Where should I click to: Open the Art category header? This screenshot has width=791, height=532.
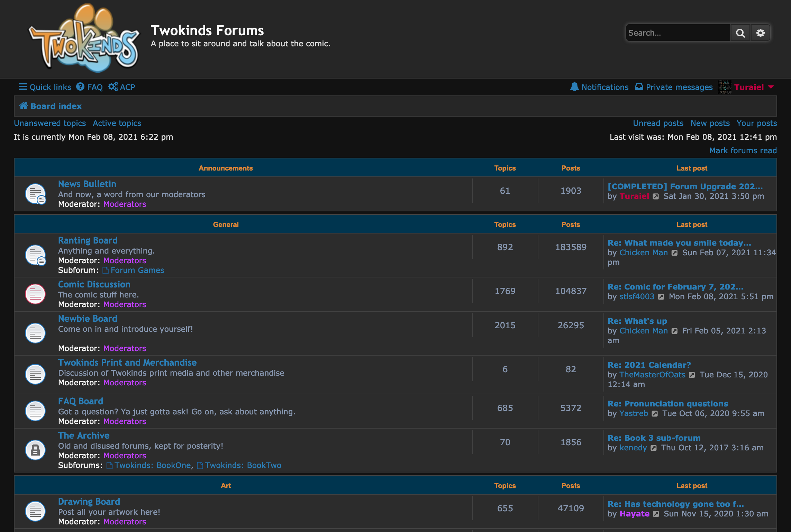[x=226, y=486]
